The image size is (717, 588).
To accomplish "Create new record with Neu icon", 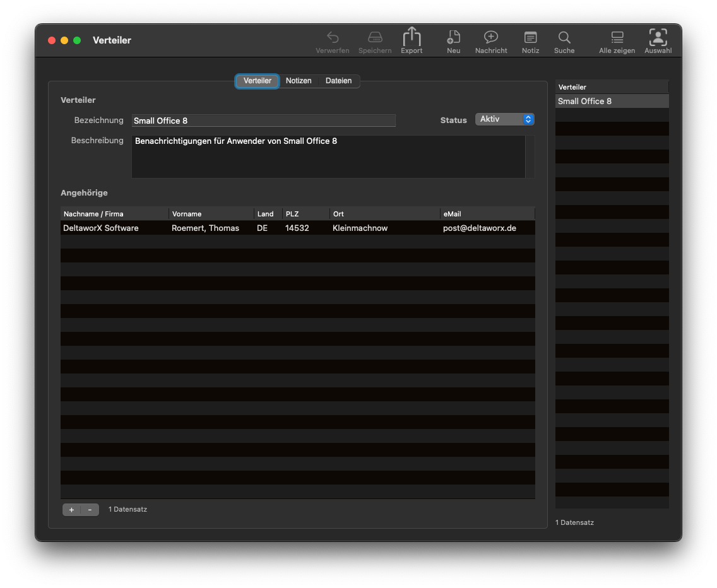I will 453,37.
